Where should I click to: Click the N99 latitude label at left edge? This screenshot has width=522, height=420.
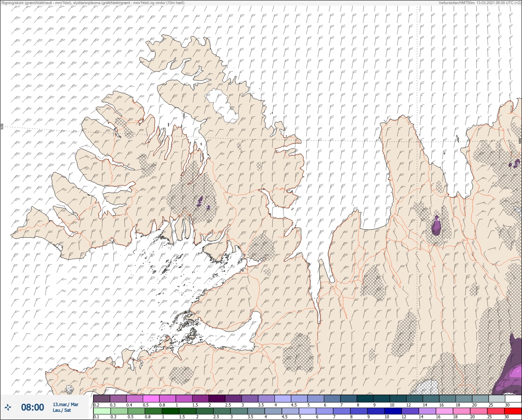point(2,127)
